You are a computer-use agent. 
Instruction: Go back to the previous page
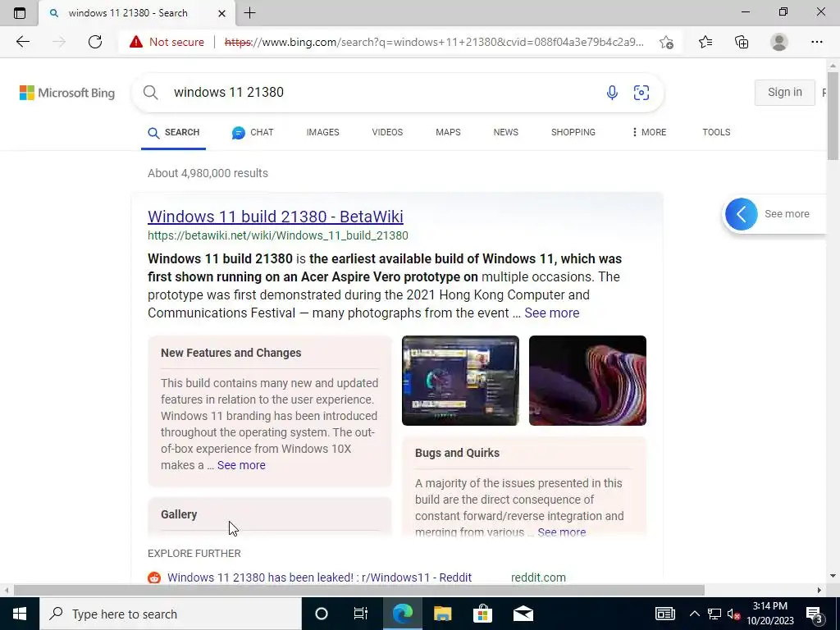point(22,42)
